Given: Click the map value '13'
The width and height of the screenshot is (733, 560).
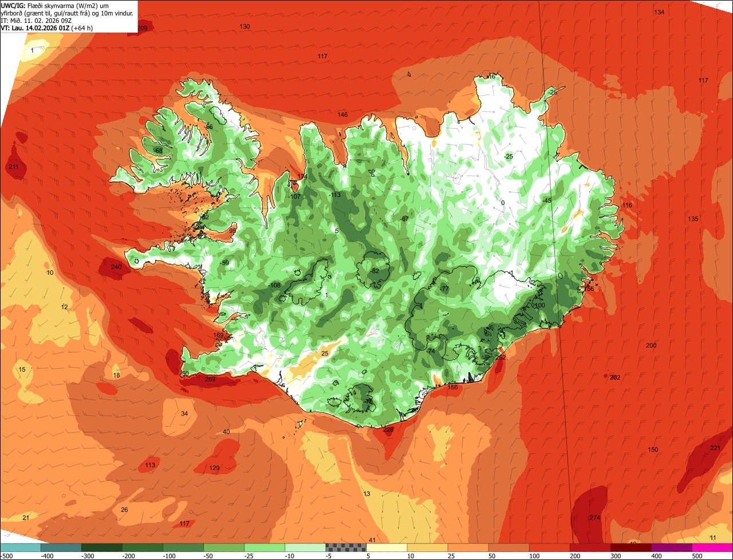Looking at the screenshot, I should click(367, 494).
